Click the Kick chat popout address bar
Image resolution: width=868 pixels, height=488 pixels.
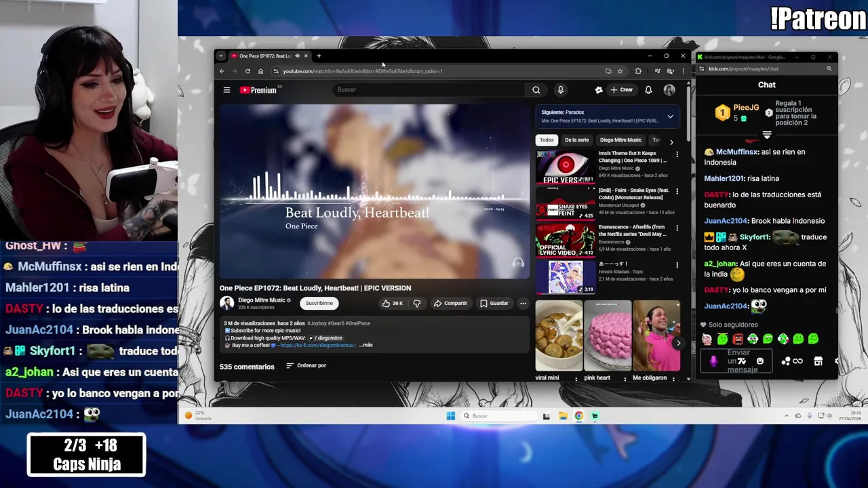tap(767, 68)
